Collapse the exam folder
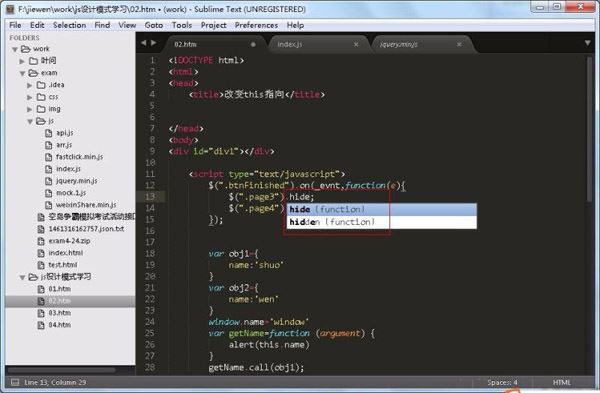The image size is (600, 393). [x=22, y=73]
